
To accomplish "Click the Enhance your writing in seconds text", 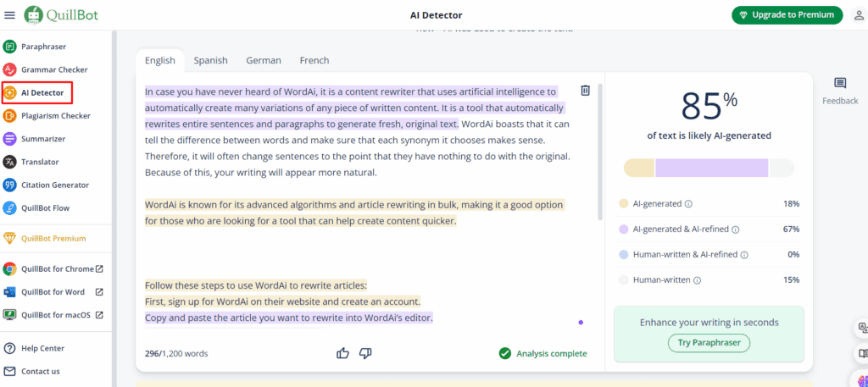I will 709,323.
